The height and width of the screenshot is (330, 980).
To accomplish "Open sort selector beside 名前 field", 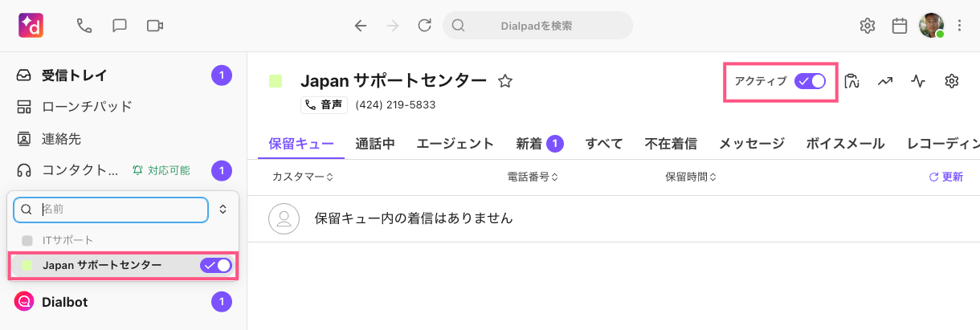I will pyautogui.click(x=223, y=209).
